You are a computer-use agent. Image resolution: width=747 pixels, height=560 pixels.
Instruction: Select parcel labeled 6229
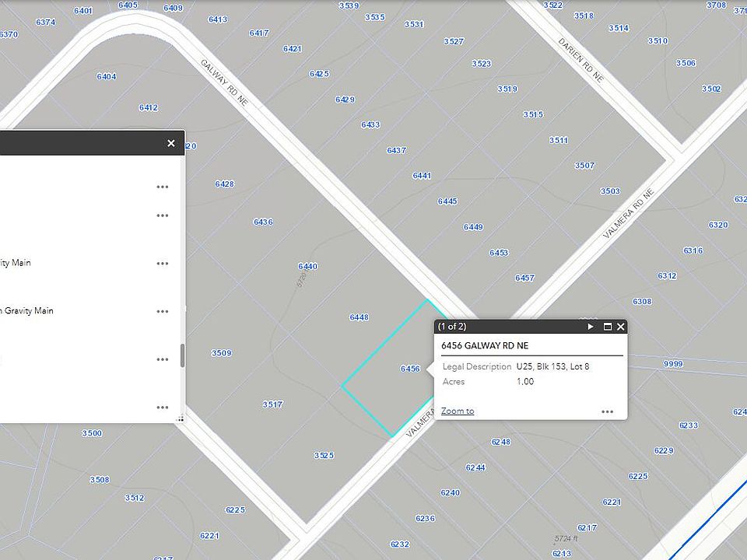click(x=664, y=450)
